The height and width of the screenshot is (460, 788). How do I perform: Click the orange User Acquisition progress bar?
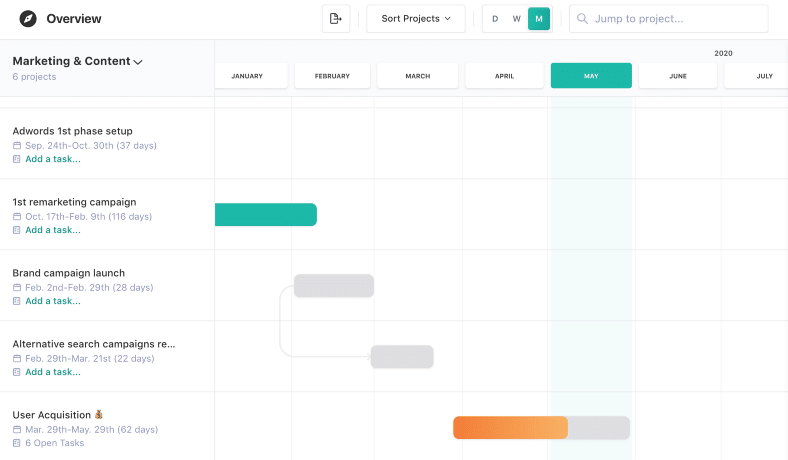click(511, 428)
